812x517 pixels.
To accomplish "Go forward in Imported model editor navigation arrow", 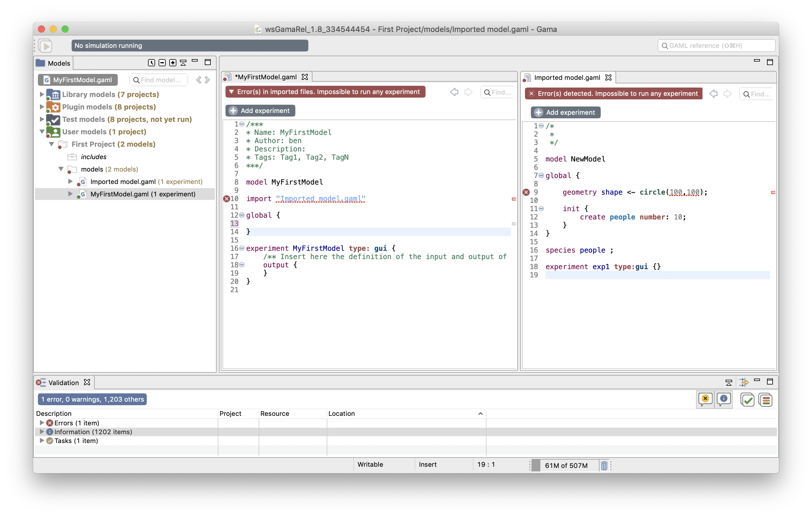I will (x=727, y=94).
